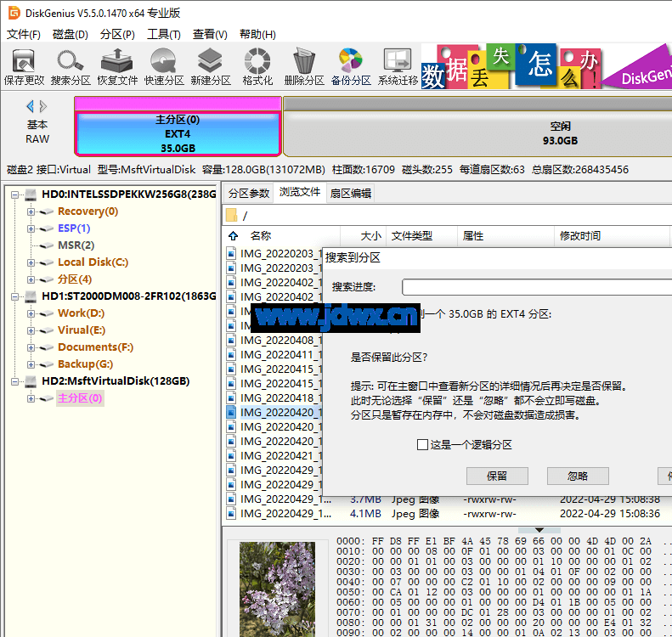Select the 4.1MB IMG_20220429 file row
672x637 pixels.
tap(447, 514)
